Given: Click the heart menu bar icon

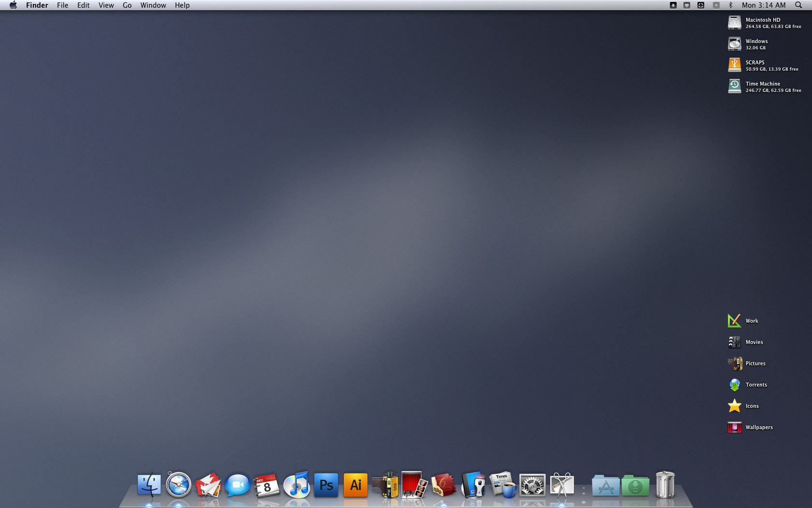Looking at the screenshot, I should point(687,5).
